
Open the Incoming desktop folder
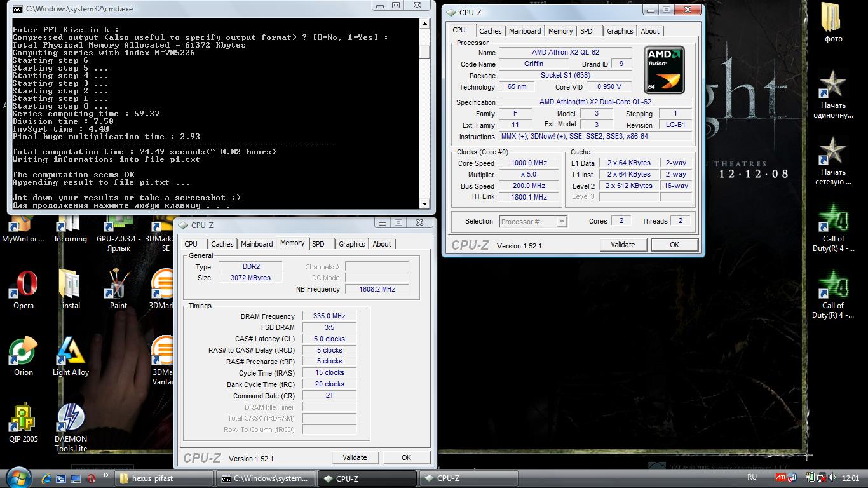pos(71,231)
